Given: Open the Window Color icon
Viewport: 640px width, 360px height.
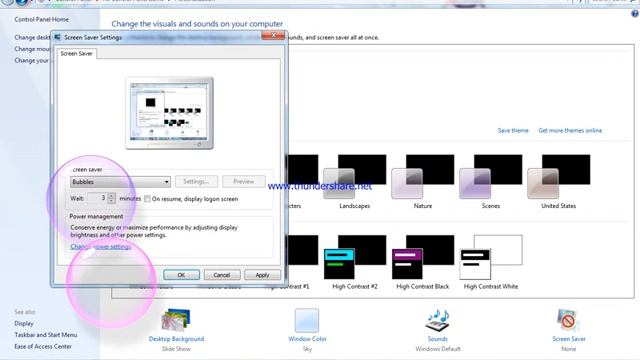Looking at the screenshot, I should tap(307, 320).
